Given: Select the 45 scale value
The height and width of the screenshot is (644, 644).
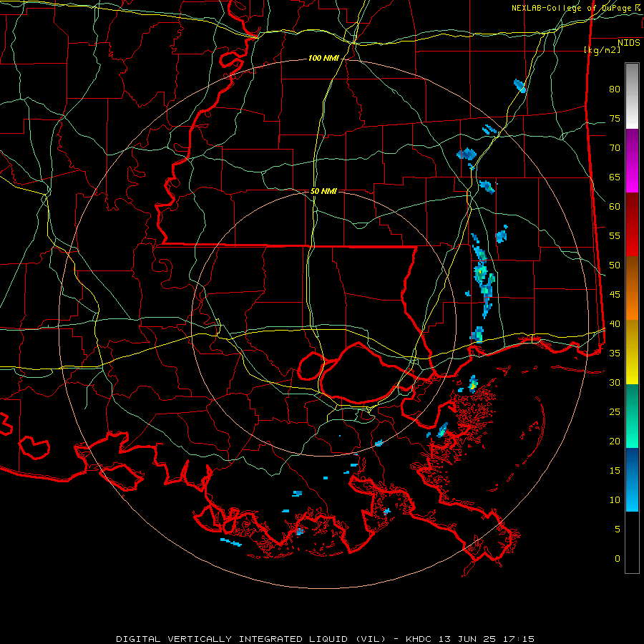Looking at the screenshot, I should tap(615, 295).
